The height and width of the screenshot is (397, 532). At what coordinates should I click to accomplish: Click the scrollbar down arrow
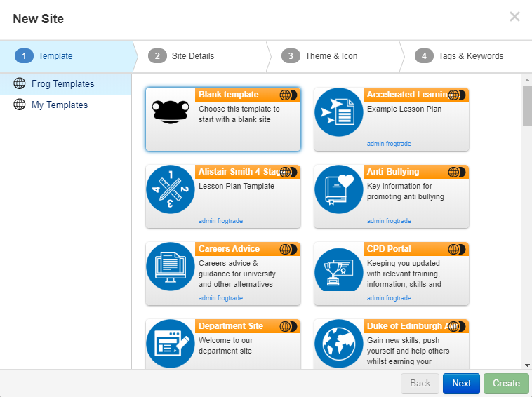527,365
